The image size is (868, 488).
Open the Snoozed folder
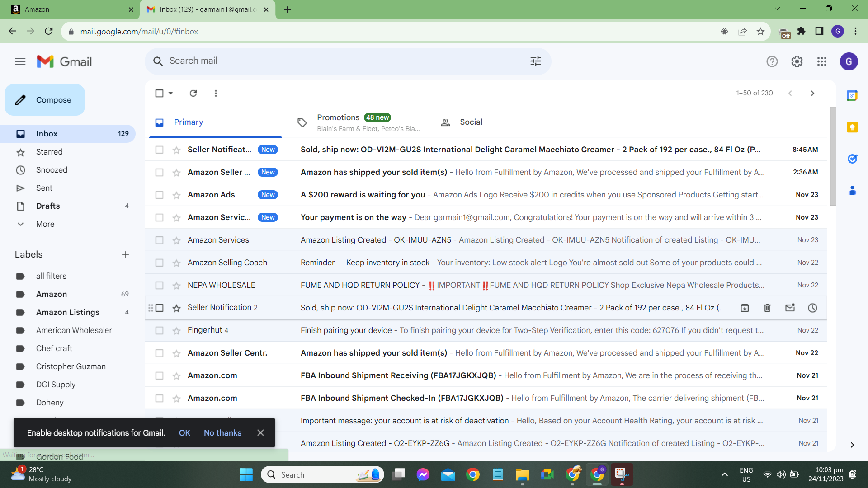point(52,170)
